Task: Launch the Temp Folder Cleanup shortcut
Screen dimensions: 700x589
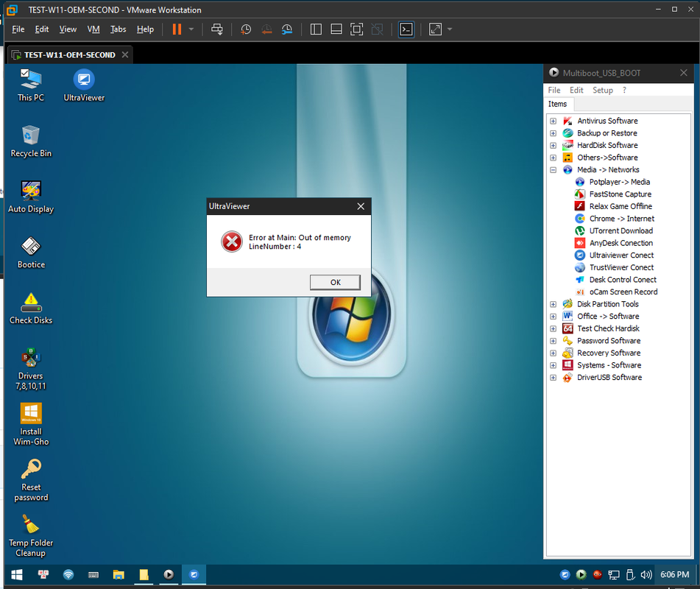Action: [x=31, y=536]
